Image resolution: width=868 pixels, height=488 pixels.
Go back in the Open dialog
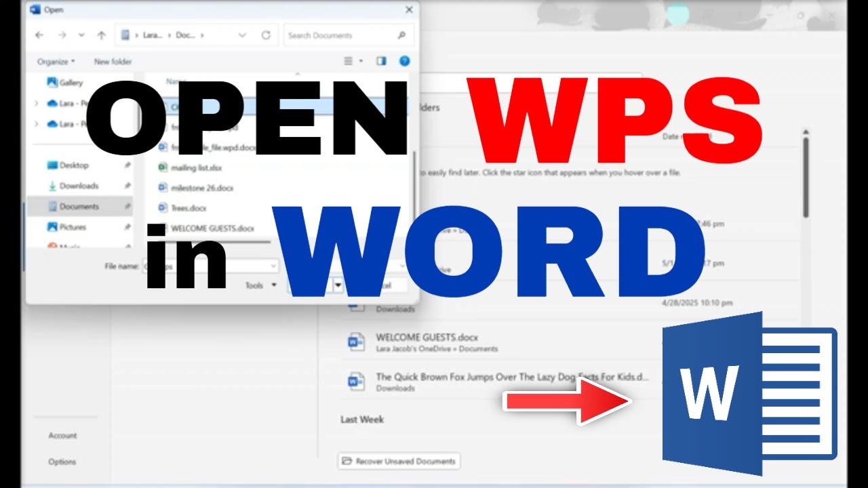(39, 35)
